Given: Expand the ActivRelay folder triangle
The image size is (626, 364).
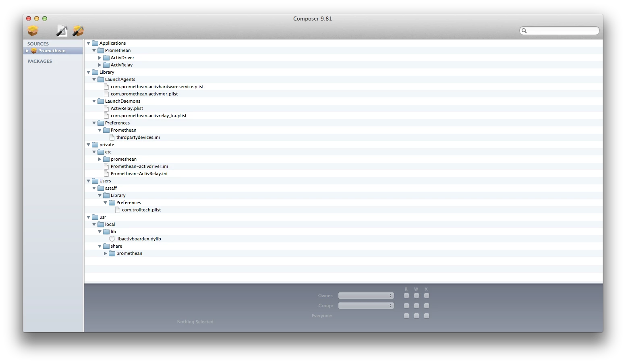Looking at the screenshot, I should [x=99, y=65].
